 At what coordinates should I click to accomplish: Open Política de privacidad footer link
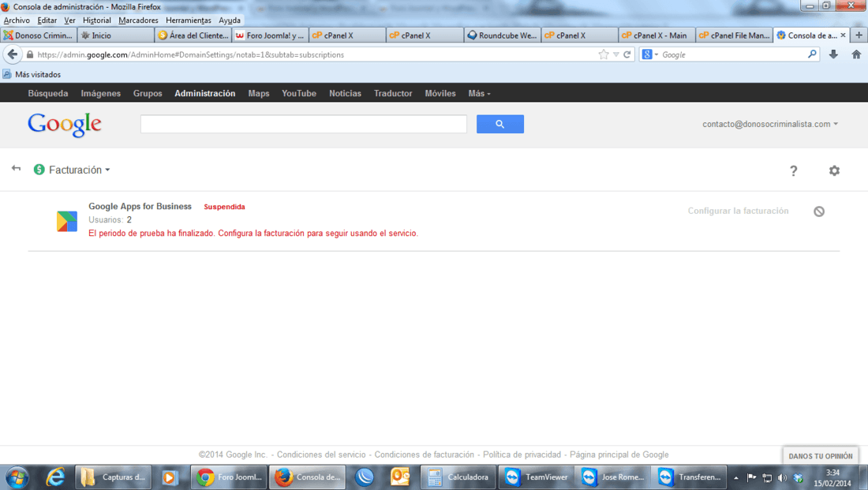click(522, 454)
